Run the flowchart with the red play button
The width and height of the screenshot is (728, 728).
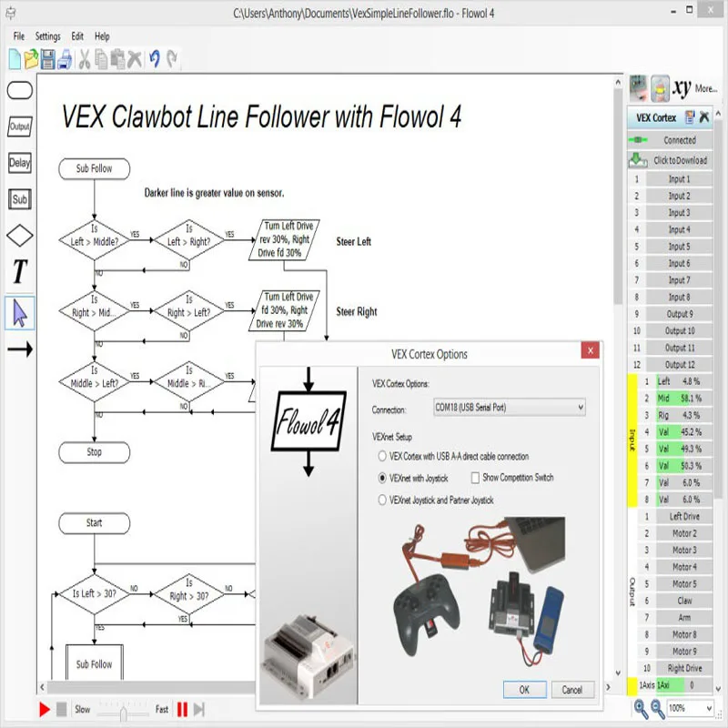click(45, 710)
